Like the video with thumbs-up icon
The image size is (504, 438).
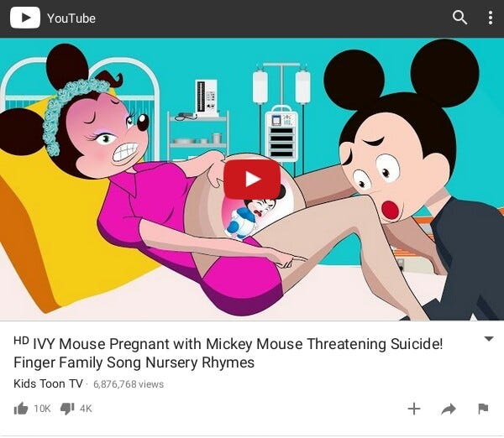pos(21,409)
